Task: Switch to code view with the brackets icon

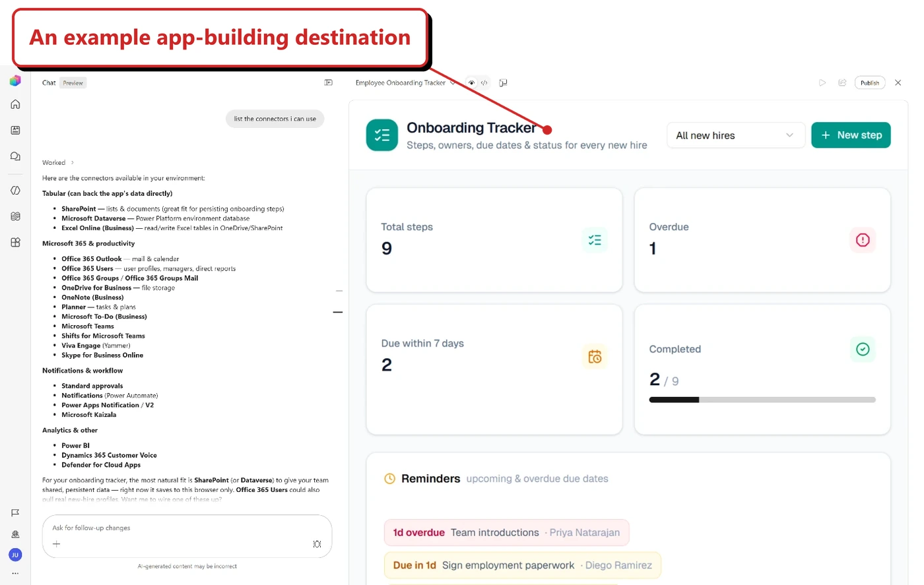Action: 484,82
